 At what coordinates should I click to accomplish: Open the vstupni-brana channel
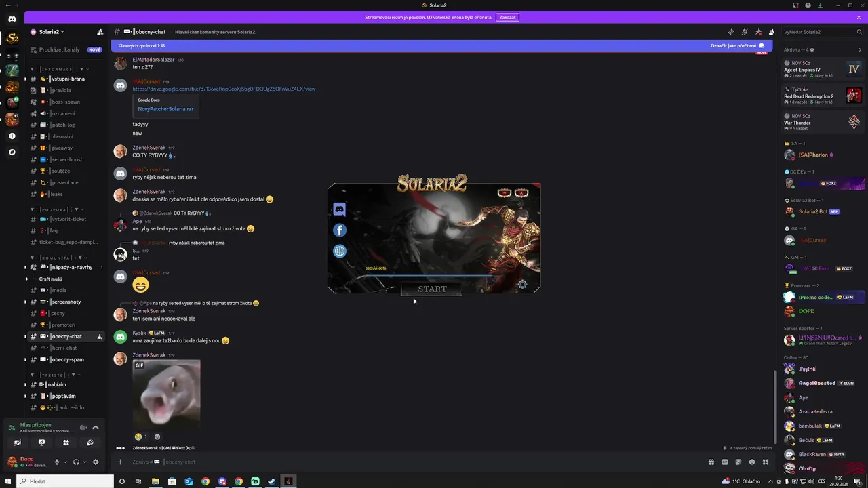65,79
